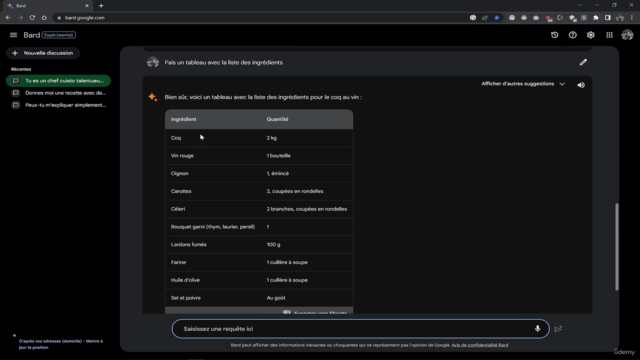This screenshot has height=360, width=640.
Task: Click the '2 kg' quantity cell
Action: click(x=272, y=138)
